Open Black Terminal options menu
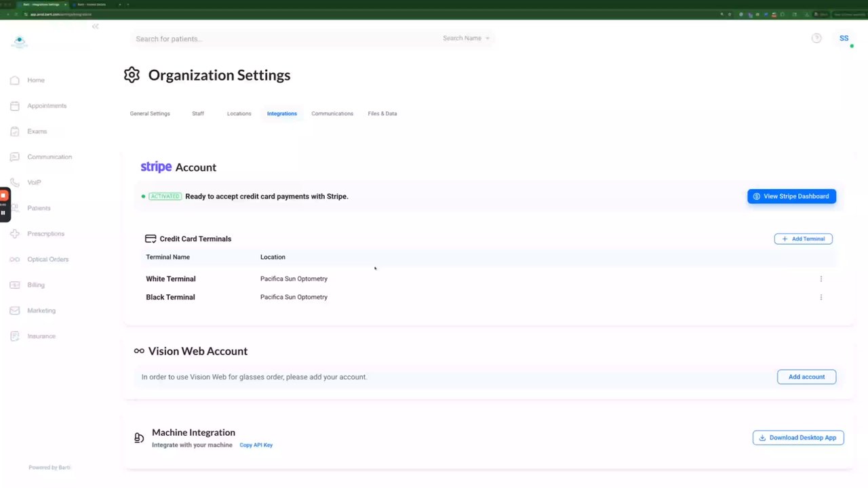The height and width of the screenshot is (488, 868). coord(821,297)
